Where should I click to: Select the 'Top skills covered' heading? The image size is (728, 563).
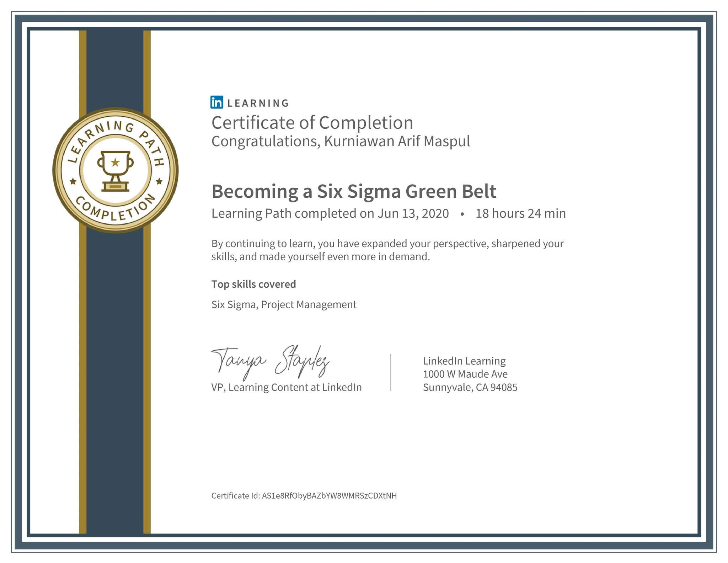tap(253, 284)
